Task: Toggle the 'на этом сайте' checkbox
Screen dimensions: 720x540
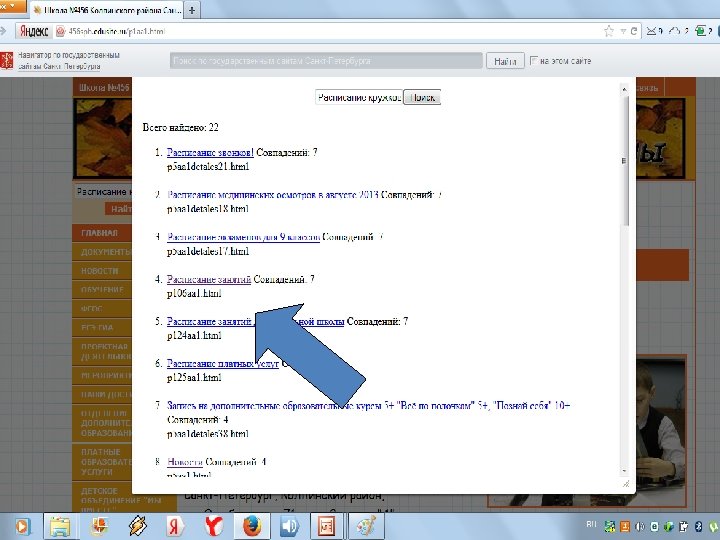Action: (534, 61)
